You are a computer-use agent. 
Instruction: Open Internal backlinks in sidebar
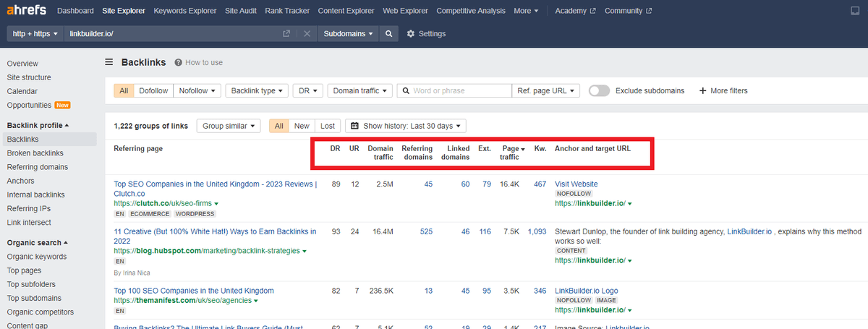point(35,195)
